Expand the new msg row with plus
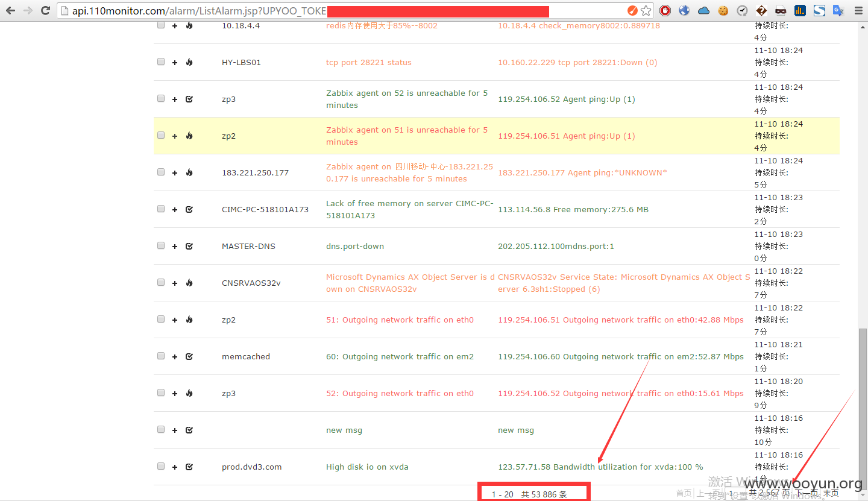This screenshot has height=501, width=868. (x=175, y=430)
